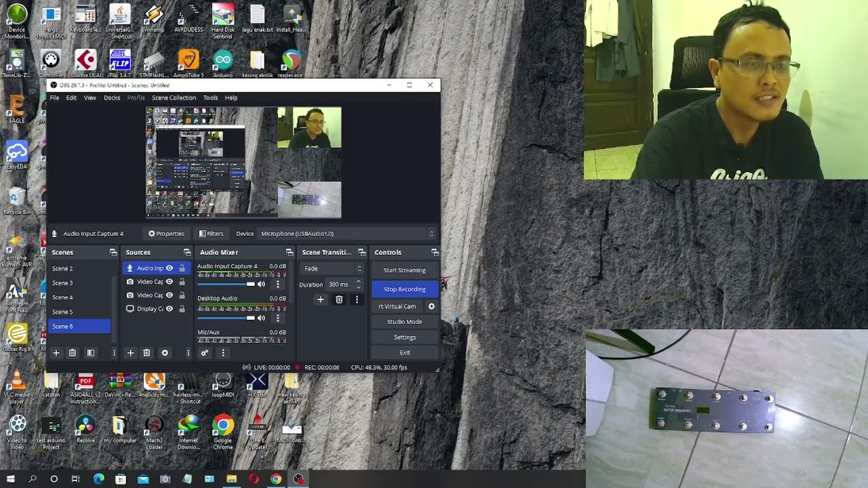The width and height of the screenshot is (868, 488).
Task: Remove selected scene with trash icon in Scenes
Action: (73, 352)
